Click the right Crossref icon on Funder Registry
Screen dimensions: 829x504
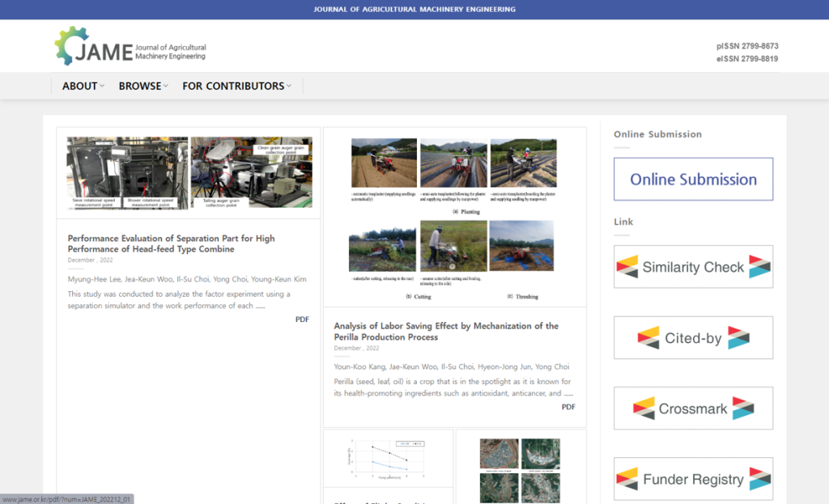759,479
